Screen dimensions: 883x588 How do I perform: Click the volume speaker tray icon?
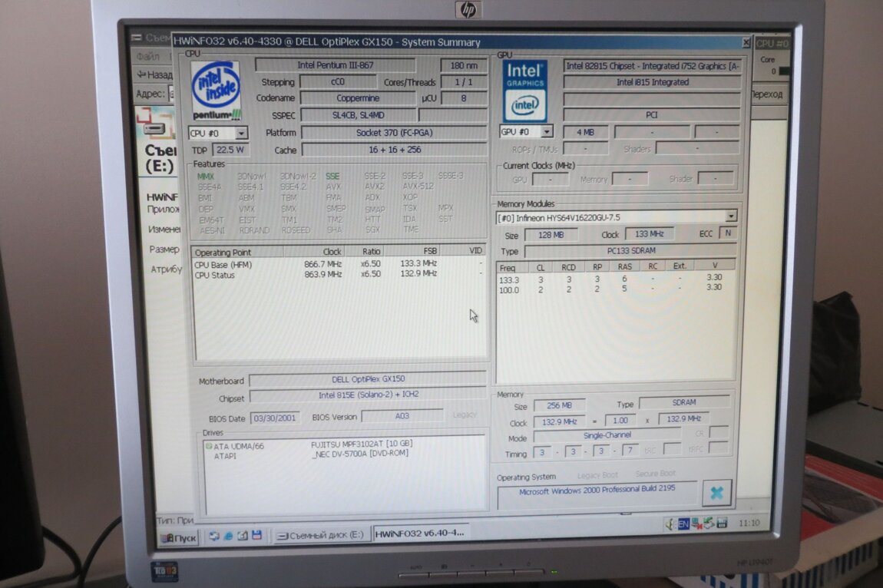coord(669,524)
